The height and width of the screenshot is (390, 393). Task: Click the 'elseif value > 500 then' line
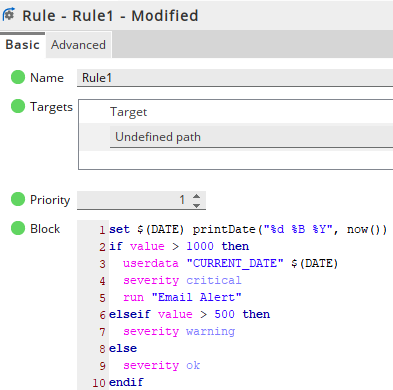coord(189,314)
